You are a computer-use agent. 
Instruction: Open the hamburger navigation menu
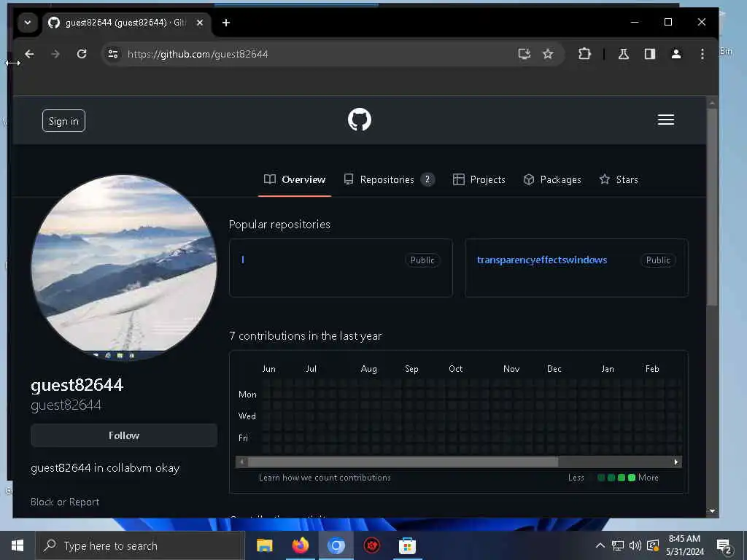pyautogui.click(x=665, y=120)
